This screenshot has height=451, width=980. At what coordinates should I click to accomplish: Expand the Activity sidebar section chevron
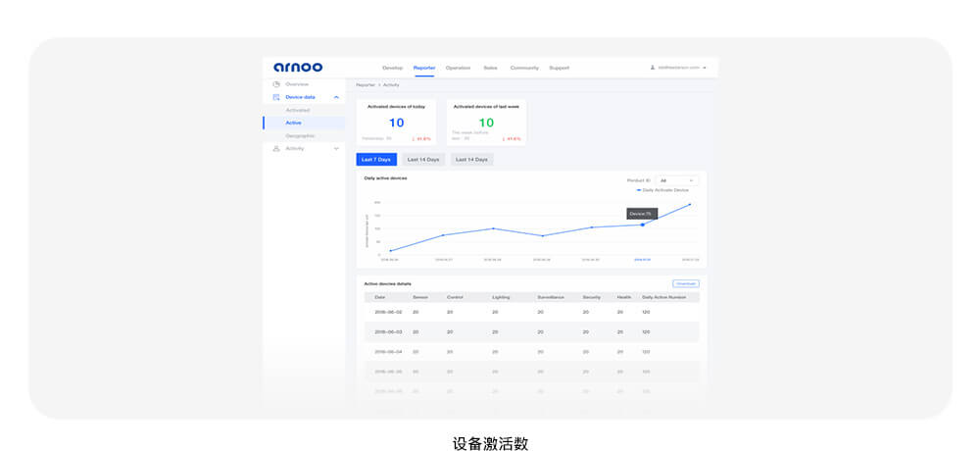click(336, 149)
